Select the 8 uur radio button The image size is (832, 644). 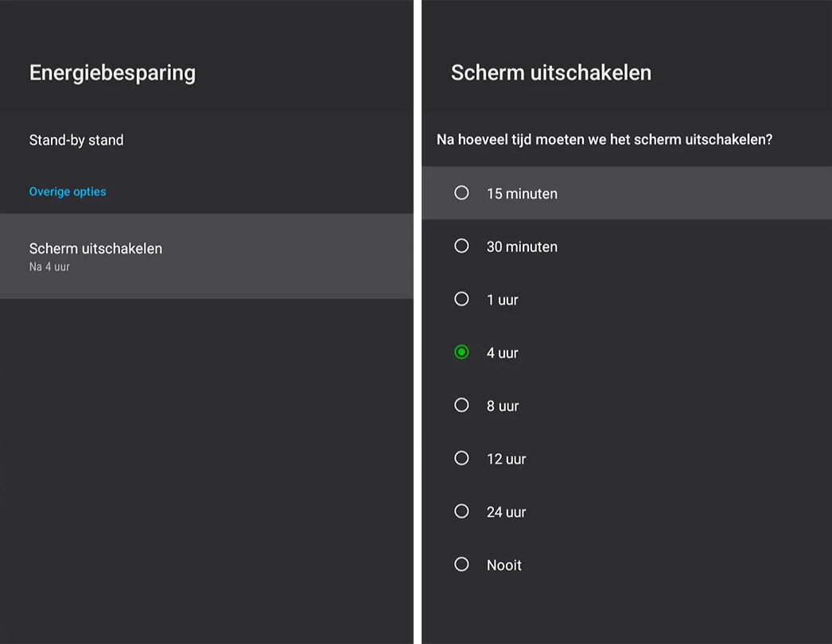pyautogui.click(x=461, y=405)
